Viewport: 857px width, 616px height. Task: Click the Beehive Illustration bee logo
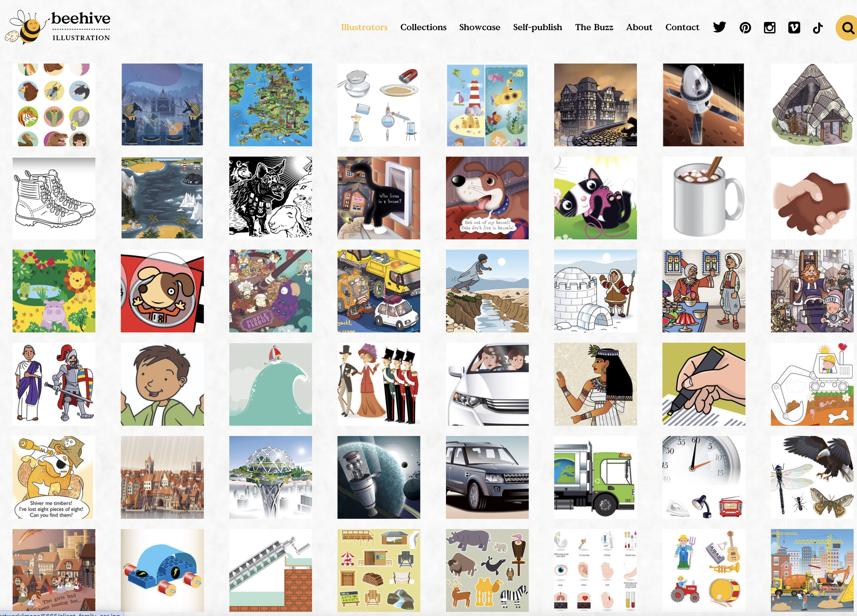coord(58,27)
